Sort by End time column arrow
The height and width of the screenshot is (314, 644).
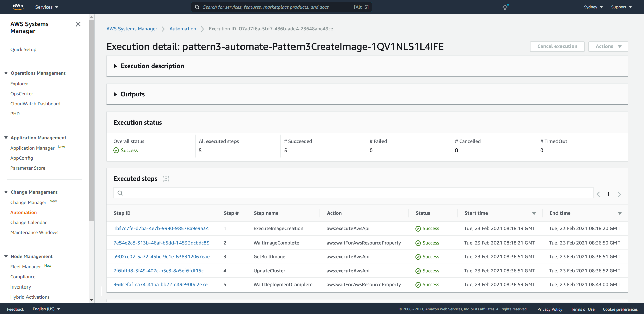pos(620,213)
